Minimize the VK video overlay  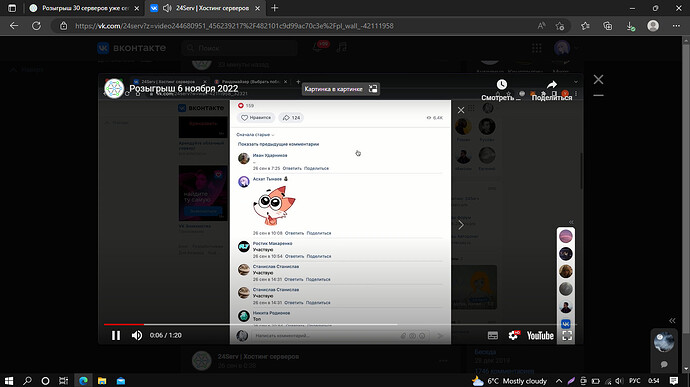point(598,95)
